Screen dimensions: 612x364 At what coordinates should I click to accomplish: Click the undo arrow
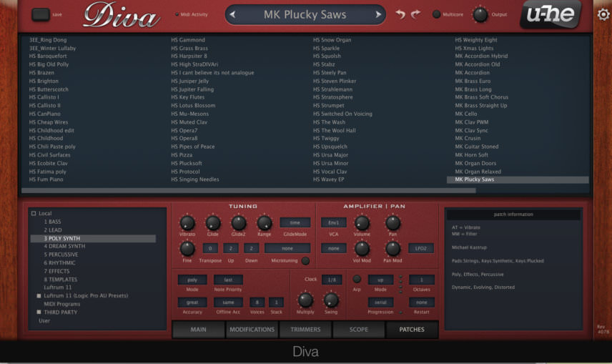point(400,14)
